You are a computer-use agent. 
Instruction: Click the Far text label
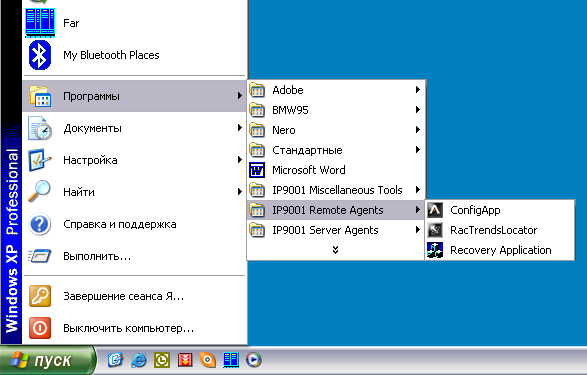(x=71, y=23)
